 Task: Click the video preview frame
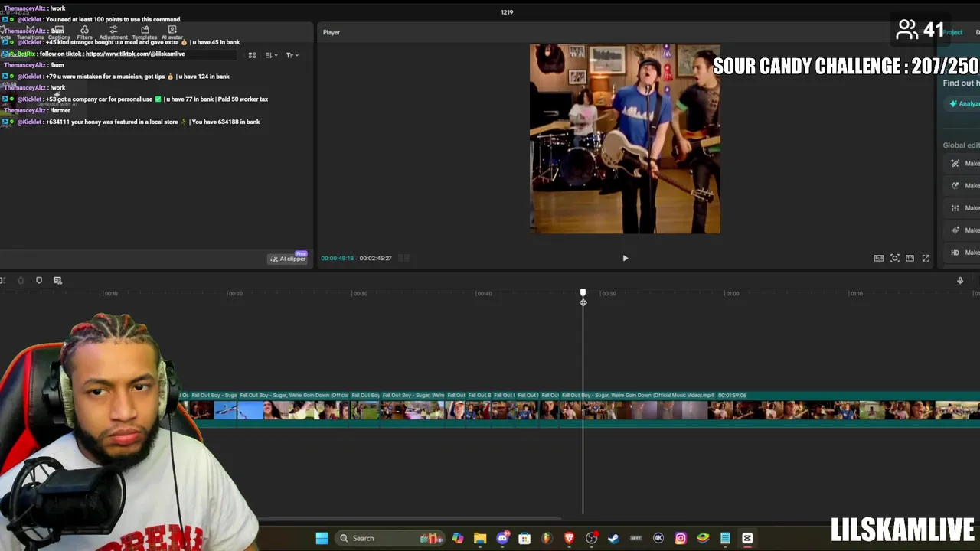625,139
